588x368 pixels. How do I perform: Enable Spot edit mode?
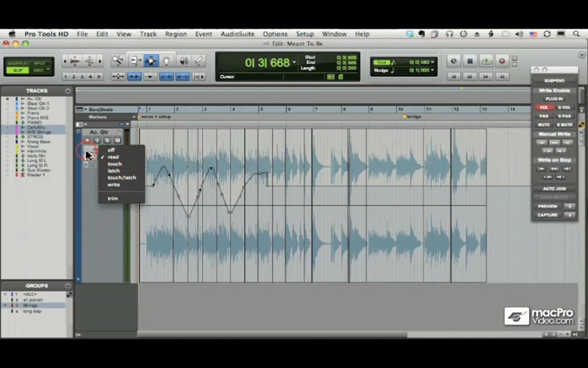tap(40, 63)
